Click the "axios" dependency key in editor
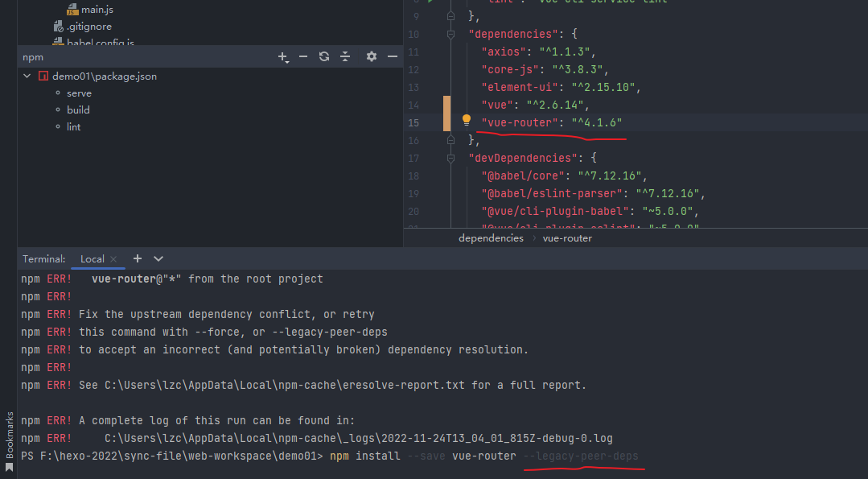The image size is (868, 479). (x=504, y=52)
